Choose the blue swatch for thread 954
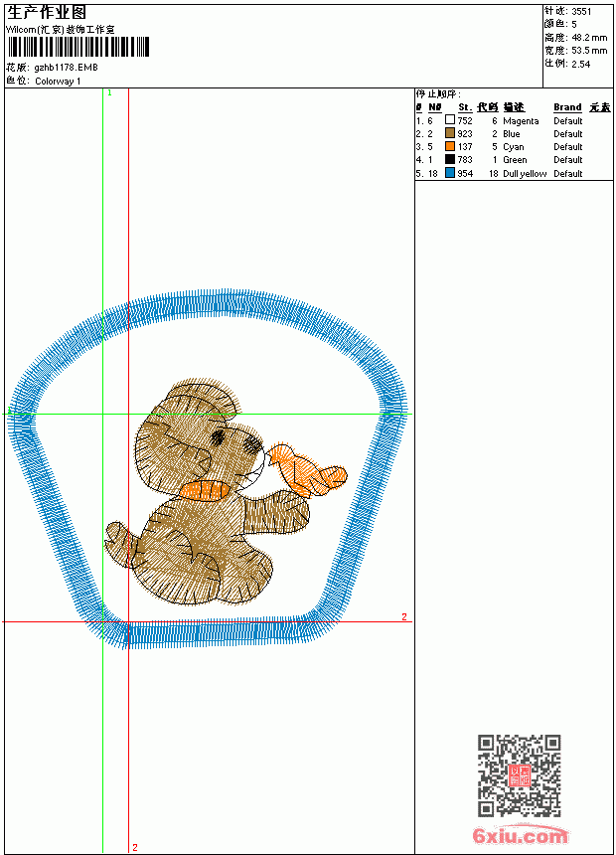The width and height of the screenshot is (616, 855). (450, 173)
